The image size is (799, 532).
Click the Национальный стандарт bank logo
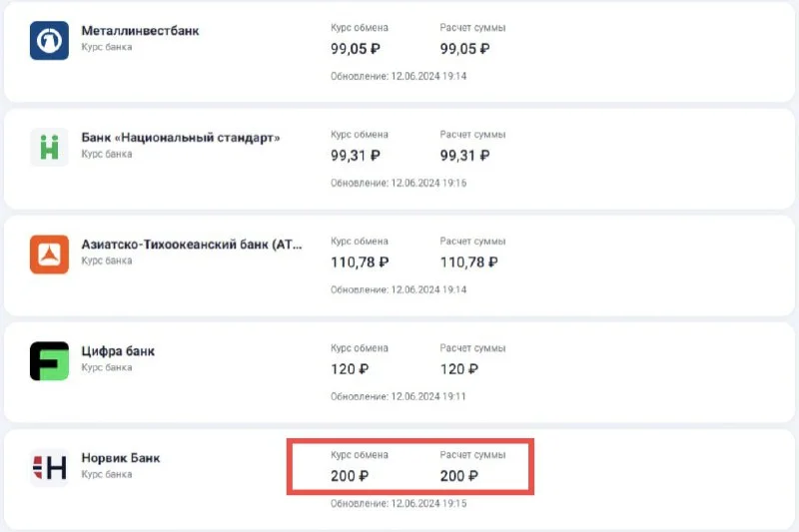click(x=49, y=147)
